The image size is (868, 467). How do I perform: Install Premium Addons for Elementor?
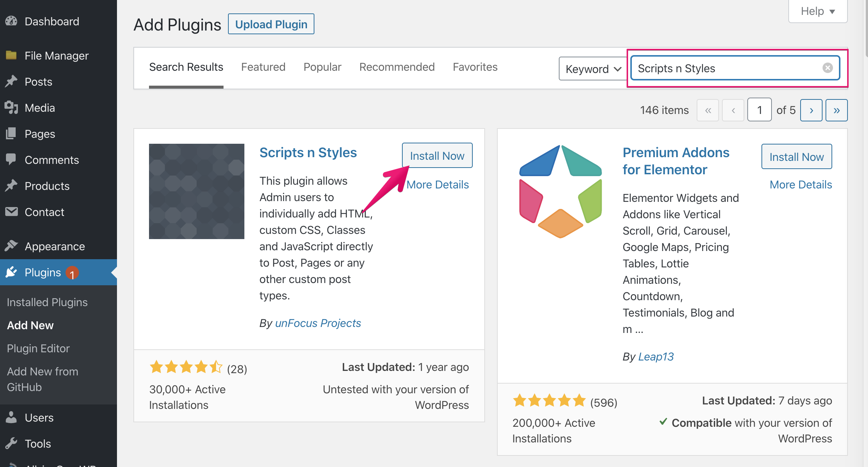click(797, 157)
